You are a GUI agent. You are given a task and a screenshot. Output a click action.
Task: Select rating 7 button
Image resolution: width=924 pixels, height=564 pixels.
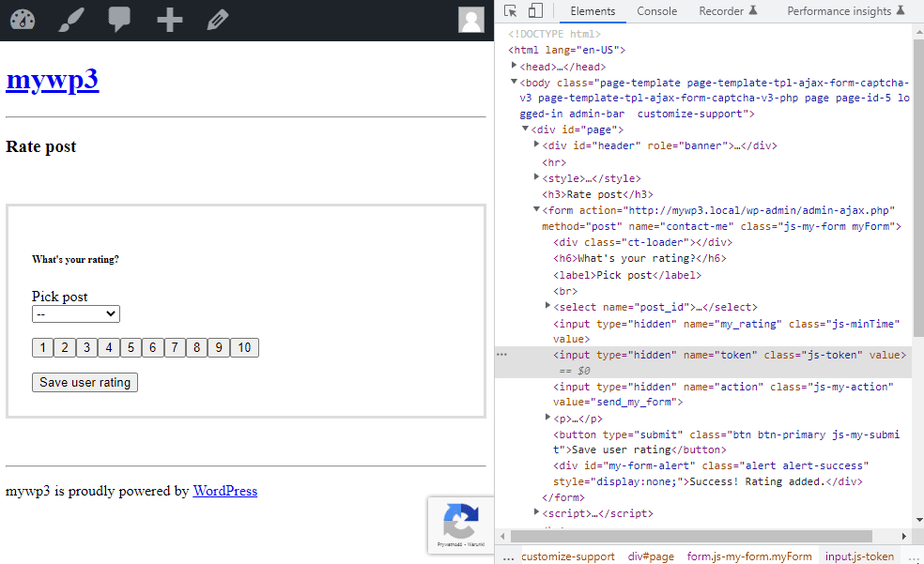click(x=175, y=347)
